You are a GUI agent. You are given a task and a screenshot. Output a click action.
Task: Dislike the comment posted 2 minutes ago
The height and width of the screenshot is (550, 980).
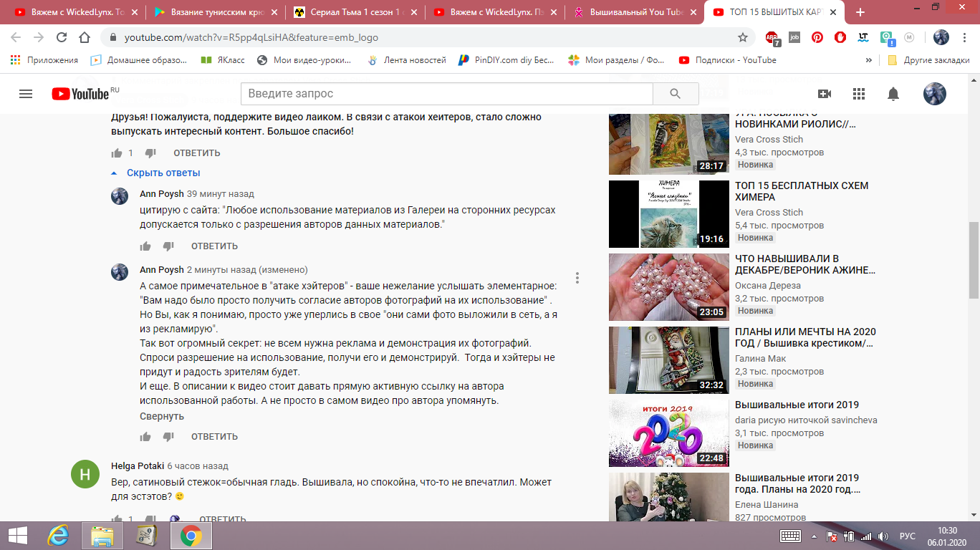(168, 437)
